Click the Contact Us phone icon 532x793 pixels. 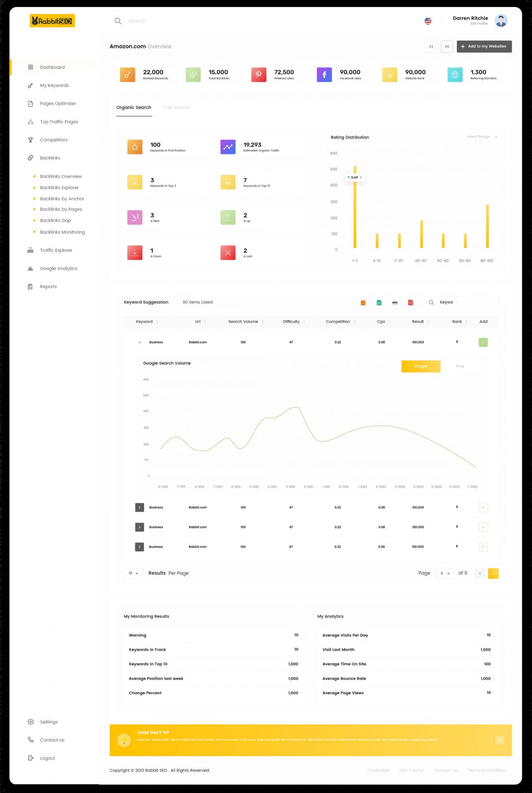click(x=30, y=740)
